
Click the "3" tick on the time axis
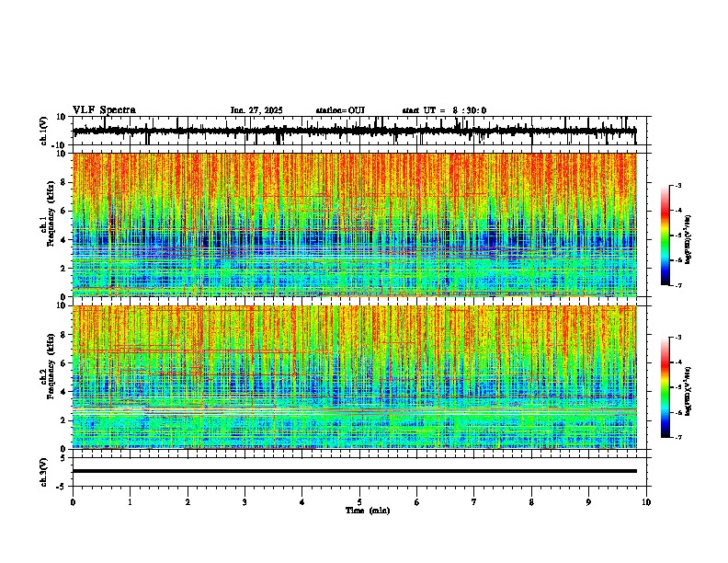(245, 502)
